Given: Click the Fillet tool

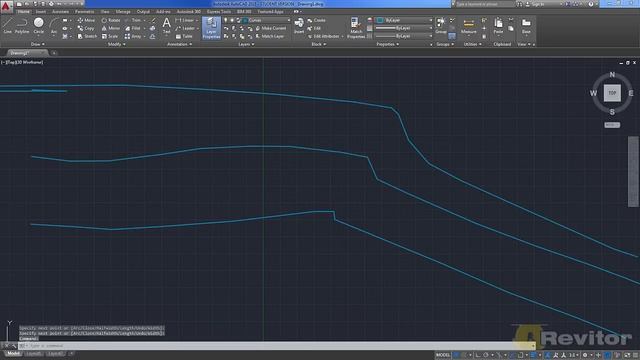Looking at the screenshot, I should click(133, 28).
